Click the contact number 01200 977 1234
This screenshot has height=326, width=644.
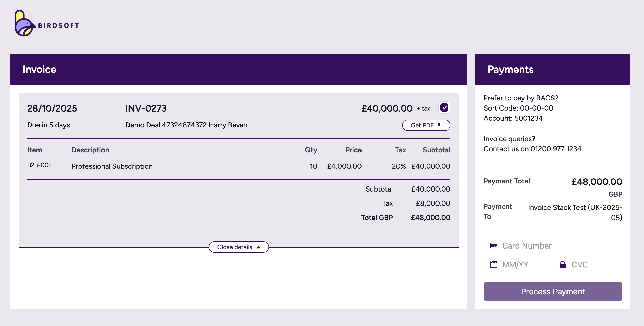pyautogui.click(x=556, y=149)
